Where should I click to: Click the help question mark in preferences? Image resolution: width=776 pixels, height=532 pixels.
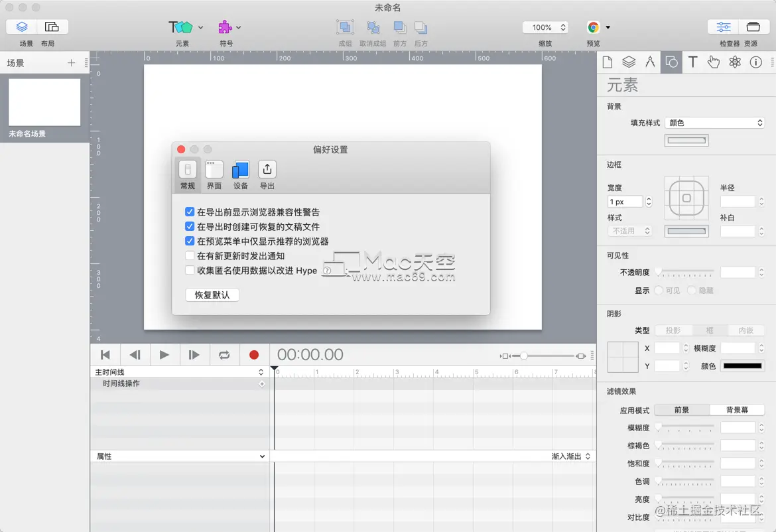coord(327,270)
